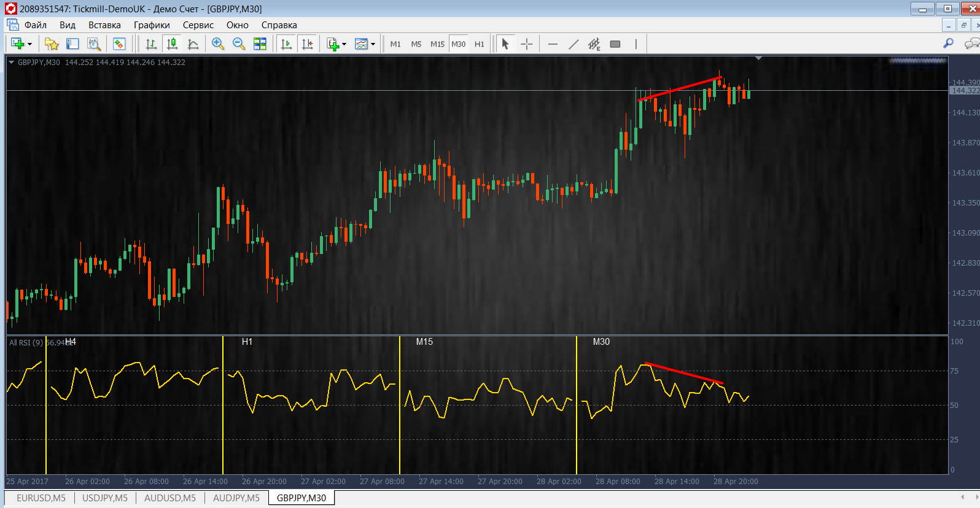The image size is (980, 508).
Task: Open the New Chart dropdown arrow
Action: [29, 44]
